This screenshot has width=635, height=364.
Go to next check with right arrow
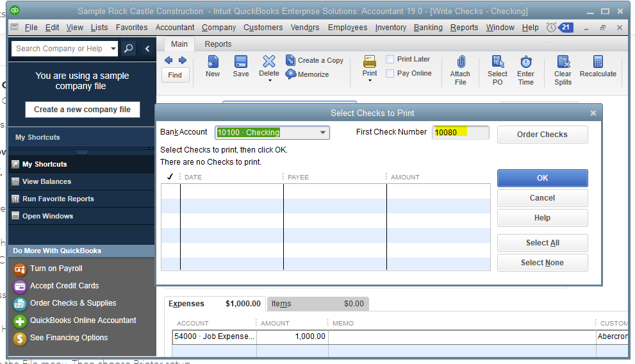[183, 60]
